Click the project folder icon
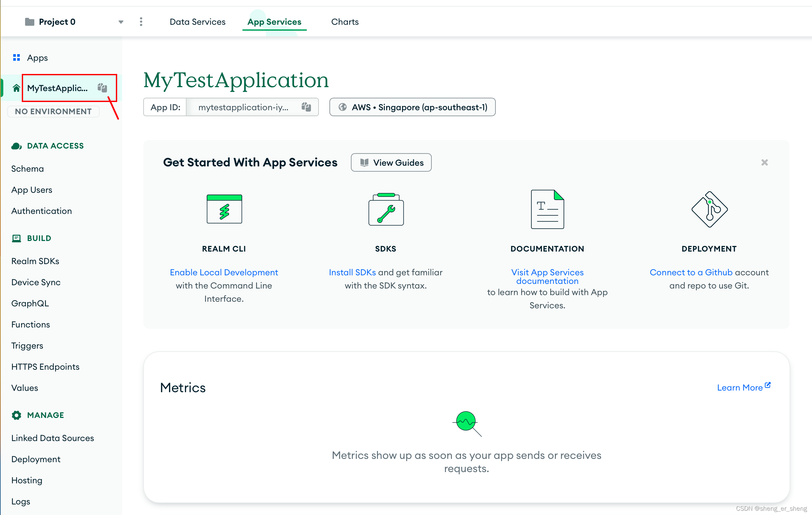 [30, 22]
